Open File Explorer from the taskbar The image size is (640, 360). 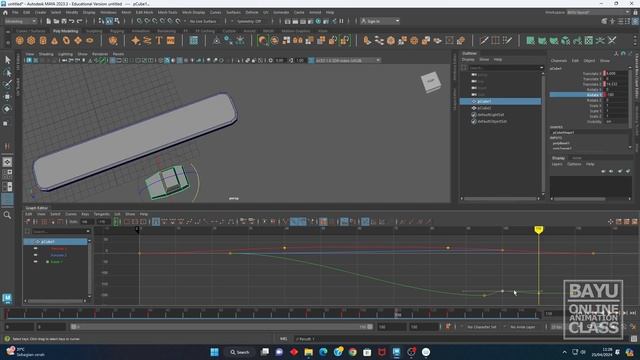click(x=309, y=352)
